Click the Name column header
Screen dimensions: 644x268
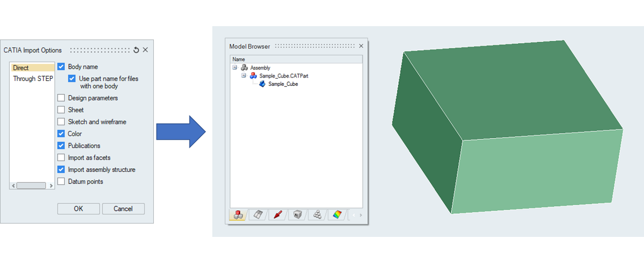(296, 59)
